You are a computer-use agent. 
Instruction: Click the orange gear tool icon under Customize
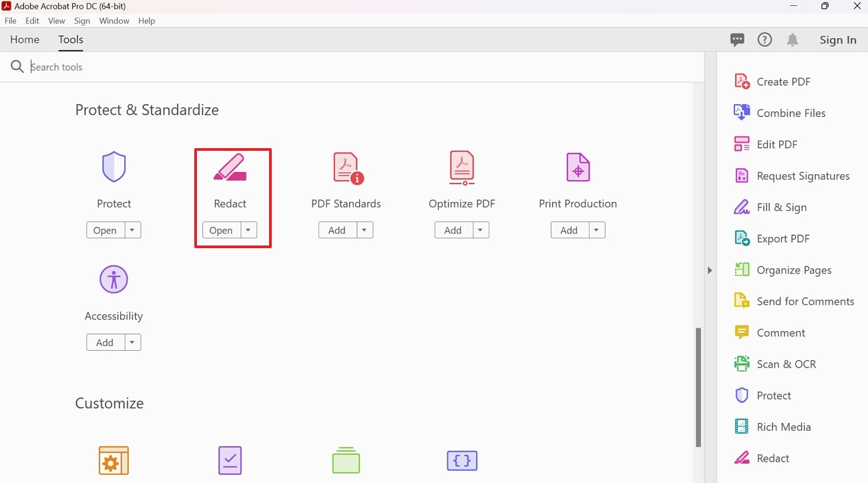(114, 460)
